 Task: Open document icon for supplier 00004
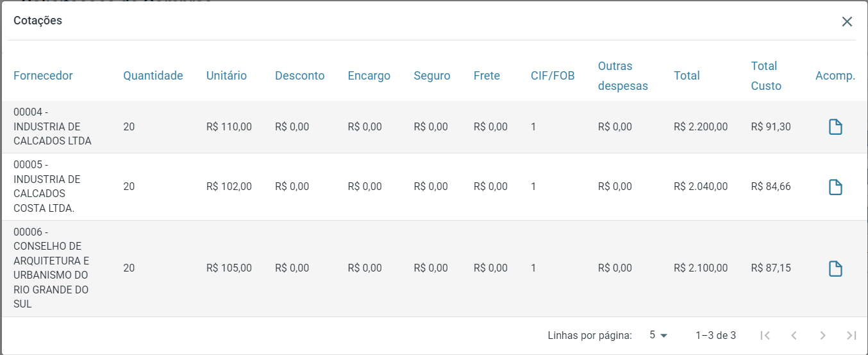tap(835, 127)
